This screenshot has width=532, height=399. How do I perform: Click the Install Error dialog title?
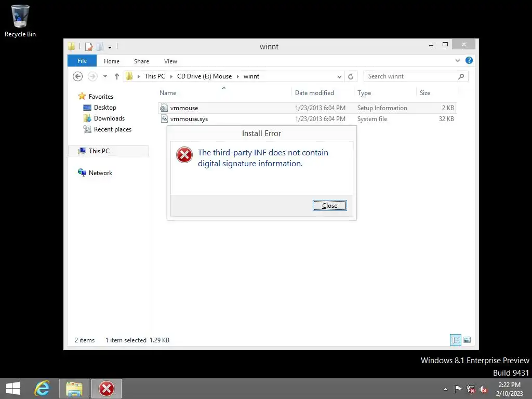(262, 134)
